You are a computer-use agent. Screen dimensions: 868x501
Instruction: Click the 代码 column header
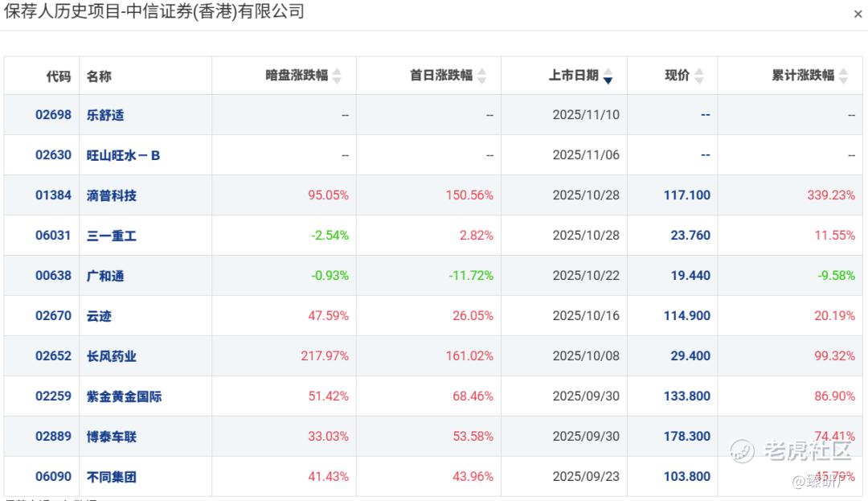pos(59,76)
